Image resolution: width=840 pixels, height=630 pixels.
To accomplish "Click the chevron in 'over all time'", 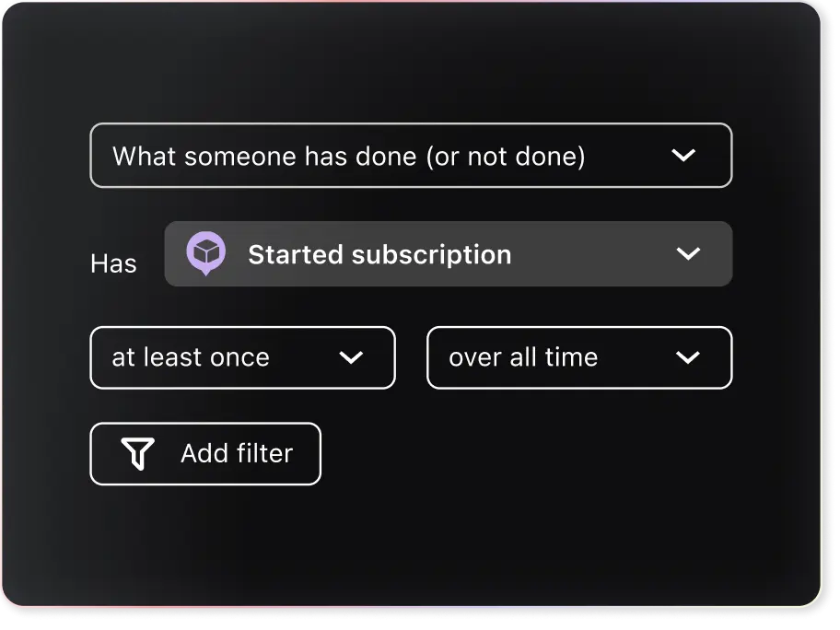I will click(x=688, y=357).
